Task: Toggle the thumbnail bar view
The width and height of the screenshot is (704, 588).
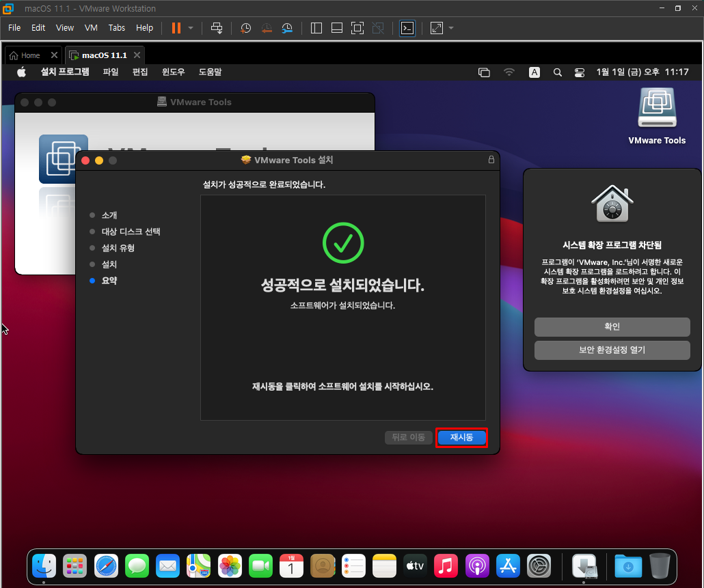Action: [x=337, y=28]
